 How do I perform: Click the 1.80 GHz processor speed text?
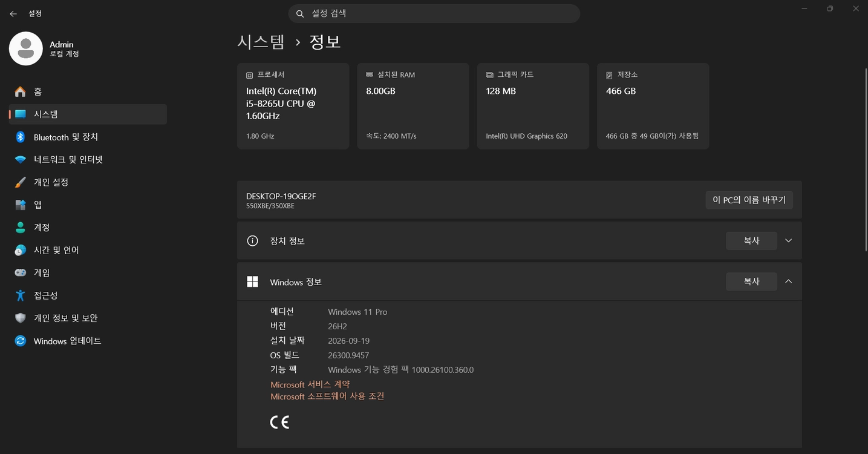click(x=260, y=136)
